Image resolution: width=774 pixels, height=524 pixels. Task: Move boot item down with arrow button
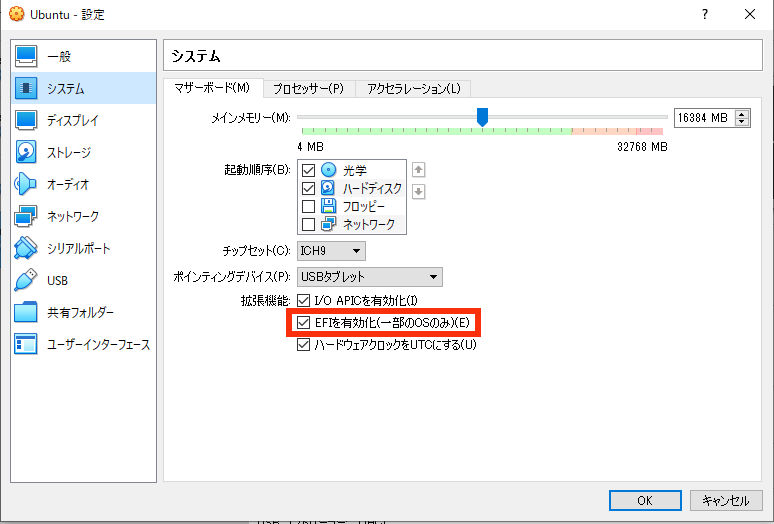(419, 191)
